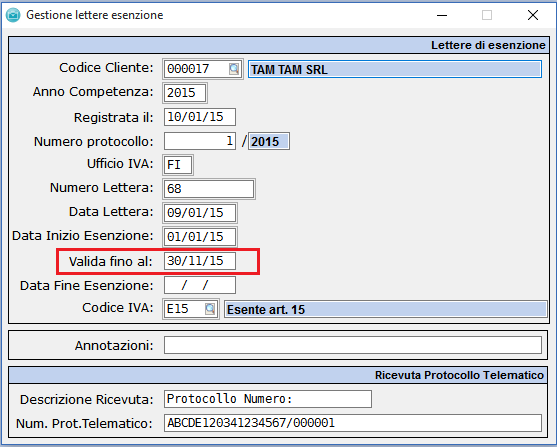
Task: Click the Valida fino al date field
Action: 200,261
